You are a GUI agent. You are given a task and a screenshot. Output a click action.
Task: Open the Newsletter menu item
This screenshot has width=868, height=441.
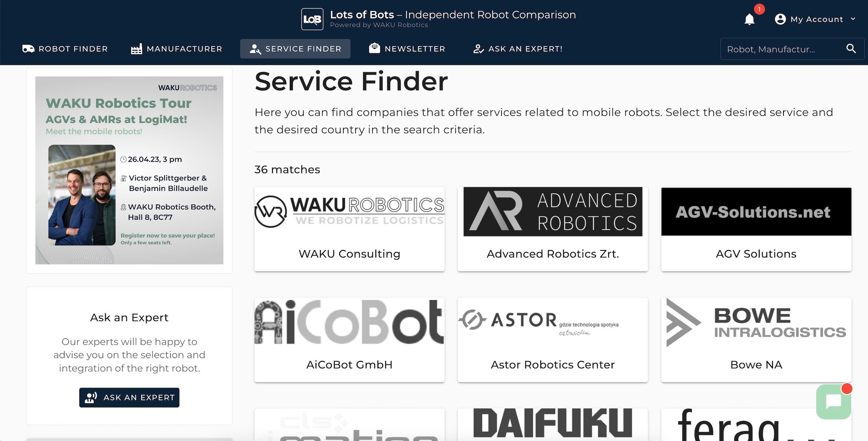(x=407, y=49)
